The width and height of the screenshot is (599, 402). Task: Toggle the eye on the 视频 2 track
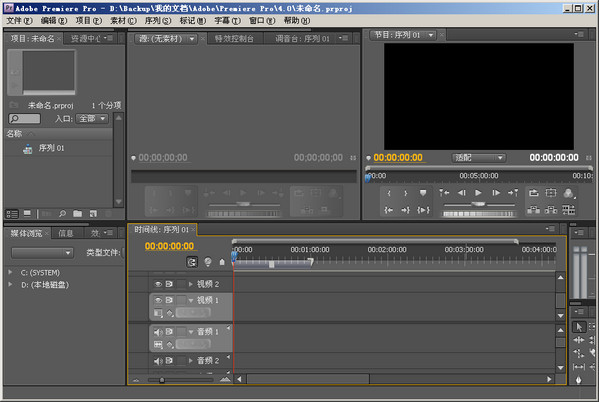point(158,284)
